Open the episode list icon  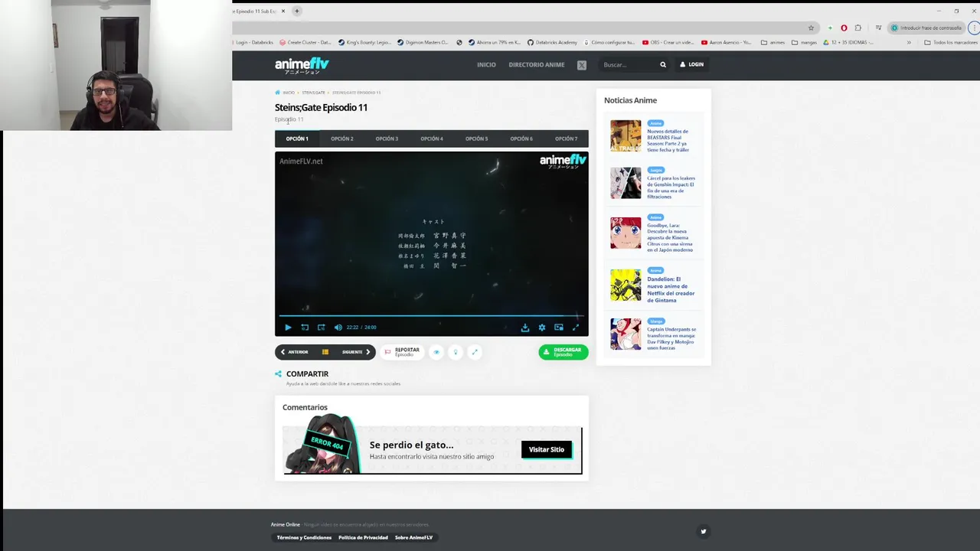click(325, 352)
